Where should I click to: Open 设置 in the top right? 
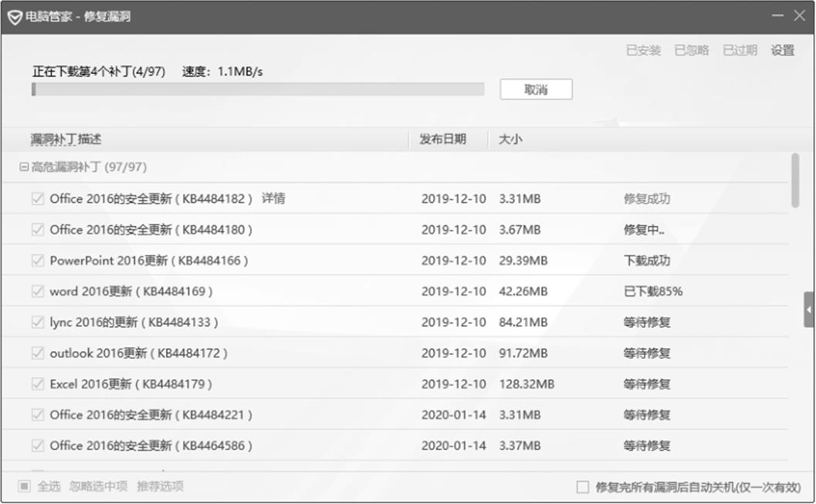782,50
